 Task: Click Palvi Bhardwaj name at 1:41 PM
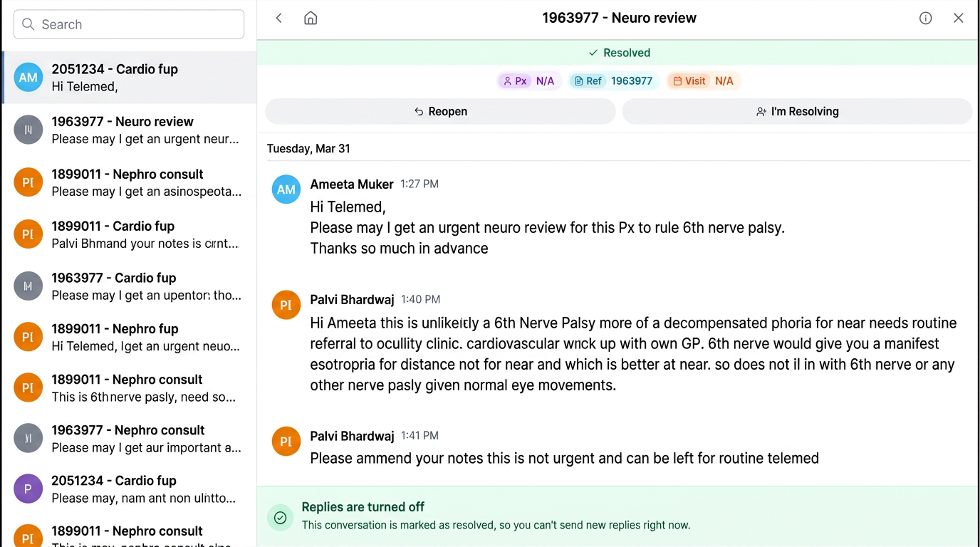352,436
